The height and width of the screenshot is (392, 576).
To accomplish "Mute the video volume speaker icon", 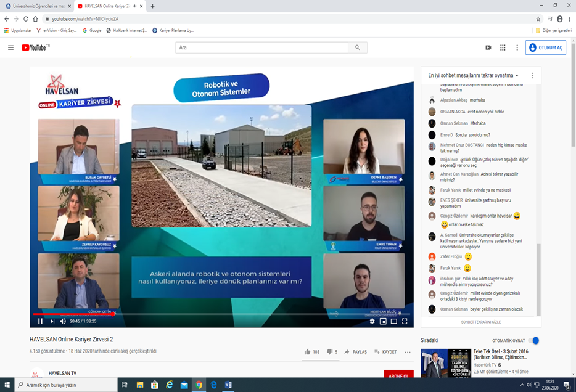I will click(x=63, y=321).
